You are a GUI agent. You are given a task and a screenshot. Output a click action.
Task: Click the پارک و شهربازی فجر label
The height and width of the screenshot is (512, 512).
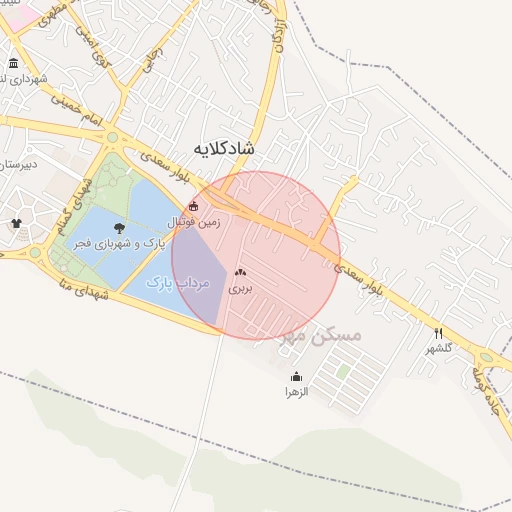coord(119,244)
